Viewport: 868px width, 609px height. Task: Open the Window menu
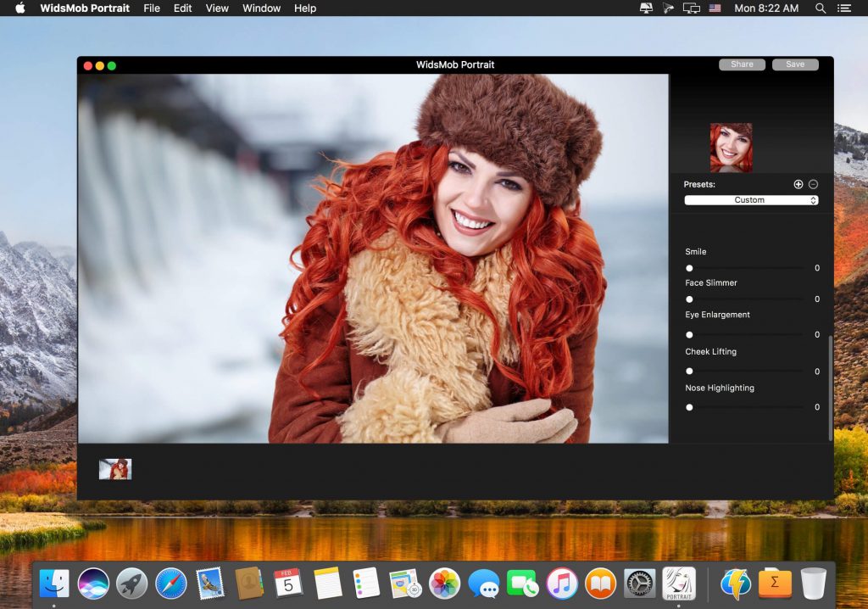click(261, 8)
